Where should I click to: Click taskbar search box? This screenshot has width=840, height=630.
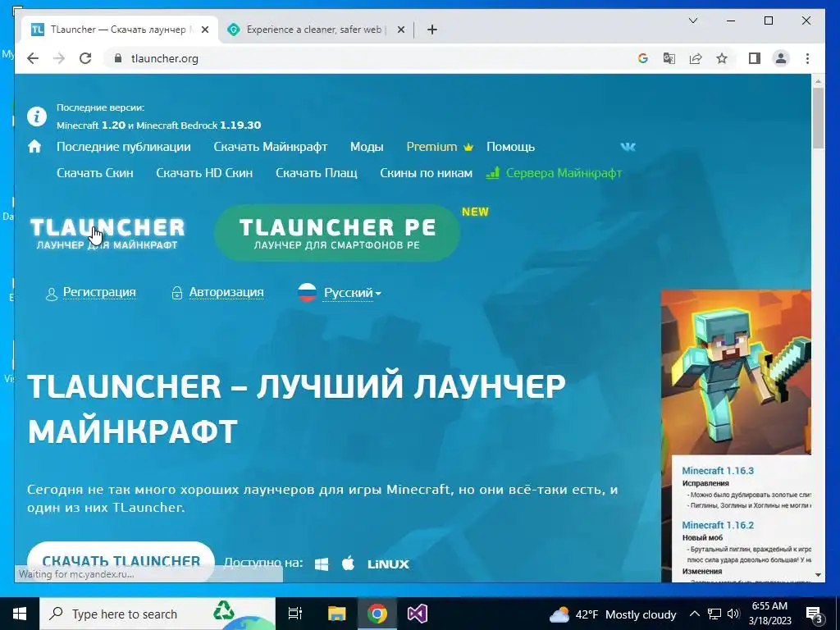point(157,614)
